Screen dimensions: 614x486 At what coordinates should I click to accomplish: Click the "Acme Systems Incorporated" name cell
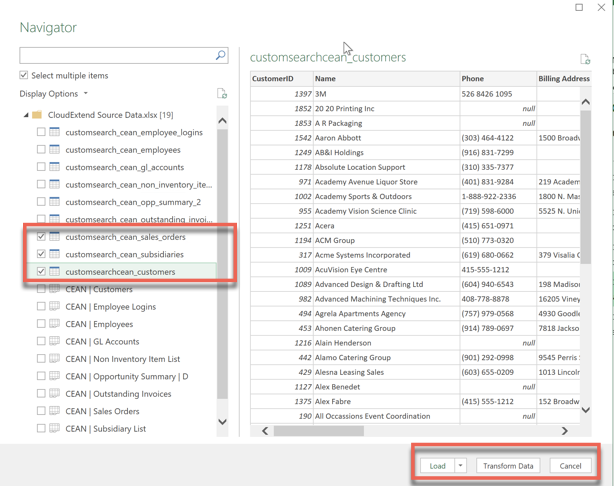pyautogui.click(x=386, y=255)
